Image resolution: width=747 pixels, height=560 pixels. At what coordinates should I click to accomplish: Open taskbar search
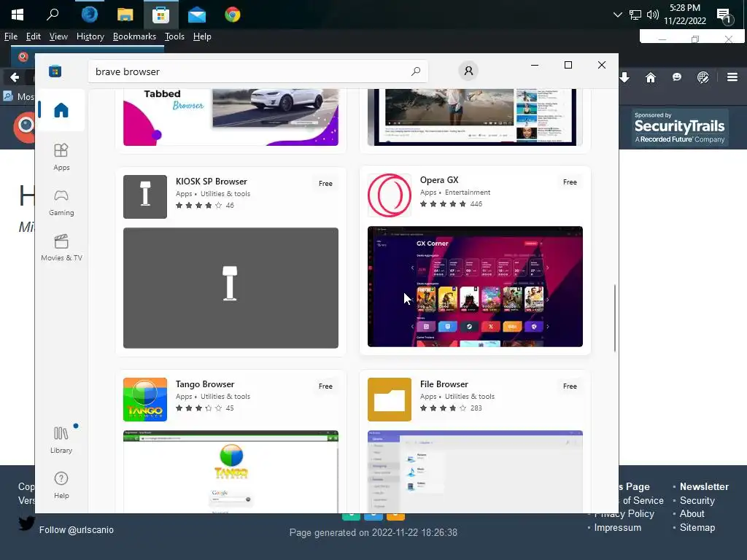coord(53,15)
